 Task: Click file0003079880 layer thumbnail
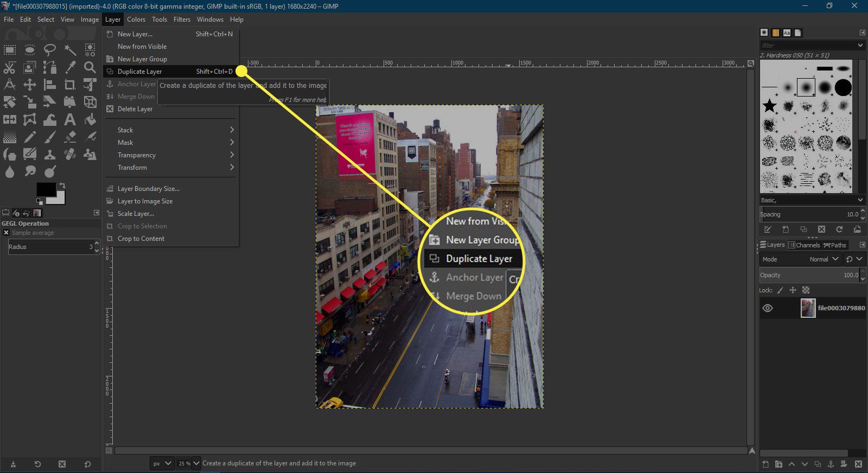[x=808, y=308]
